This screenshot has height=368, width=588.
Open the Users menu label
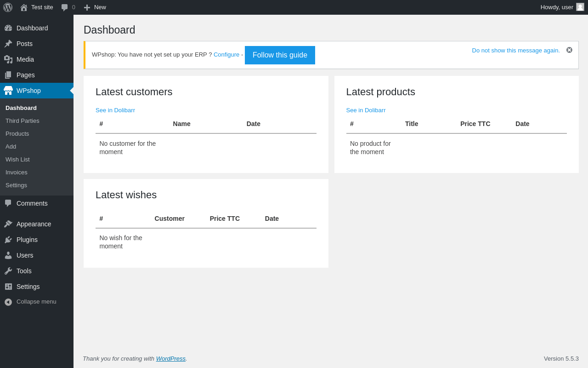point(25,255)
